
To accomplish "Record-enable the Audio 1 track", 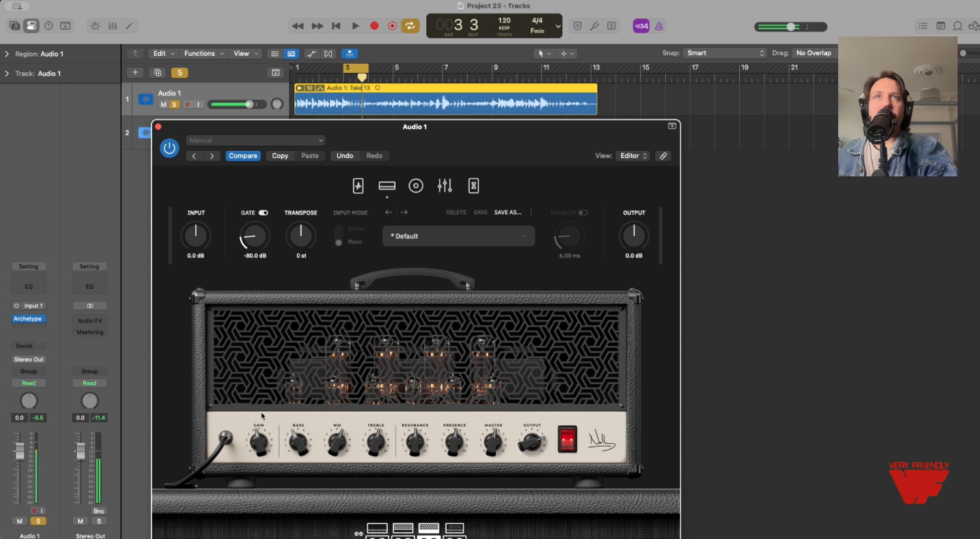I will click(x=187, y=105).
